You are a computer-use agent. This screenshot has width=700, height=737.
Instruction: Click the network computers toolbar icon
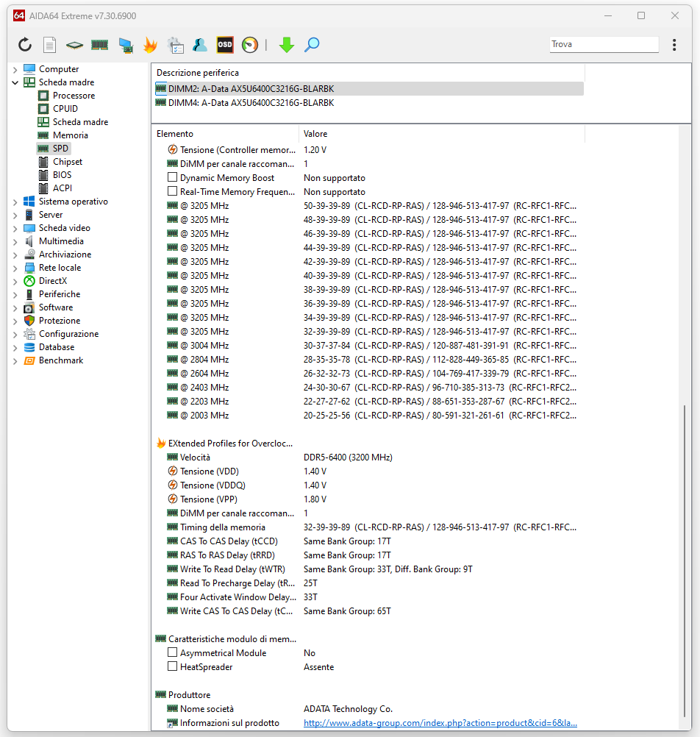(x=126, y=45)
